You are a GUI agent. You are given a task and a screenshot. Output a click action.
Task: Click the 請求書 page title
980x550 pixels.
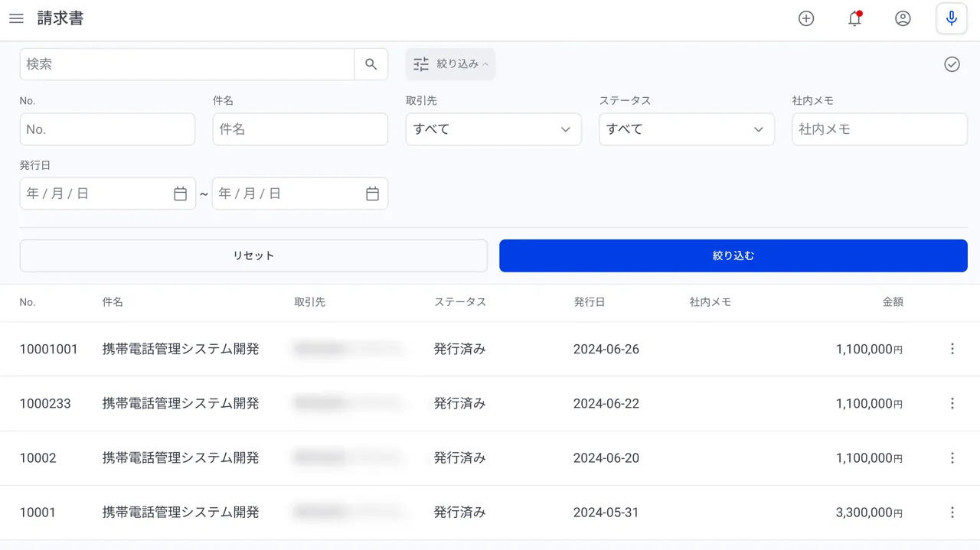point(60,18)
